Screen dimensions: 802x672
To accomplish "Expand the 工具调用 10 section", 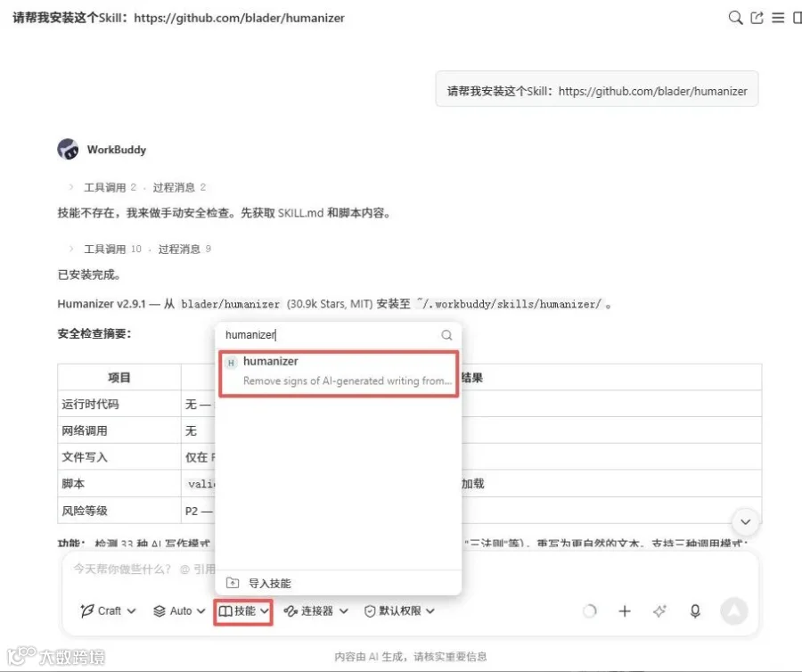I will point(105,249).
